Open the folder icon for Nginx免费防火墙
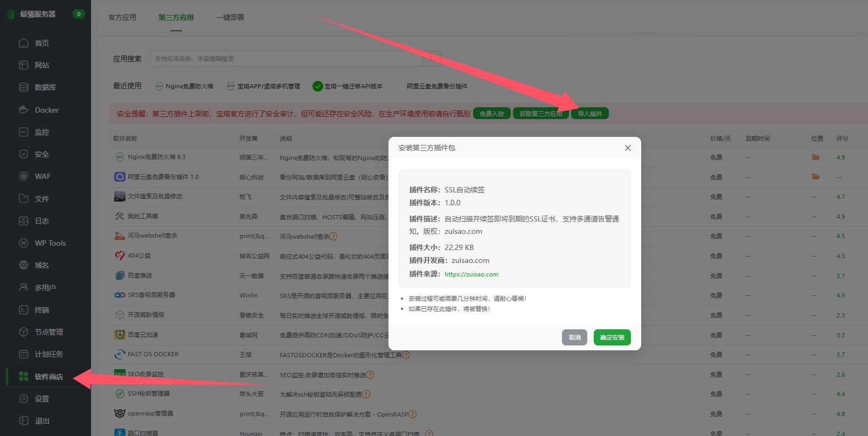Image resolution: width=868 pixels, height=436 pixels. click(x=816, y=157)
